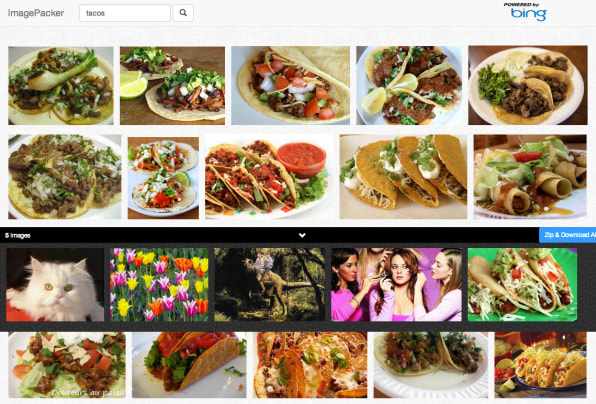Select the white cat image in tray

pyautogui.click(x=55, y=285)
